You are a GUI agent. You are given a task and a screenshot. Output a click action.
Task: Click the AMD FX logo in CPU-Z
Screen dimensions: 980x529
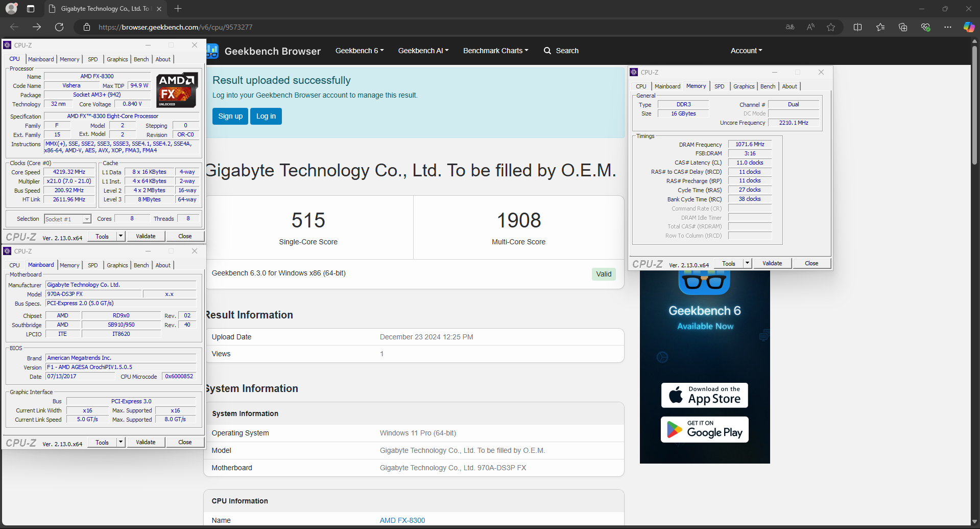[177, 90]
